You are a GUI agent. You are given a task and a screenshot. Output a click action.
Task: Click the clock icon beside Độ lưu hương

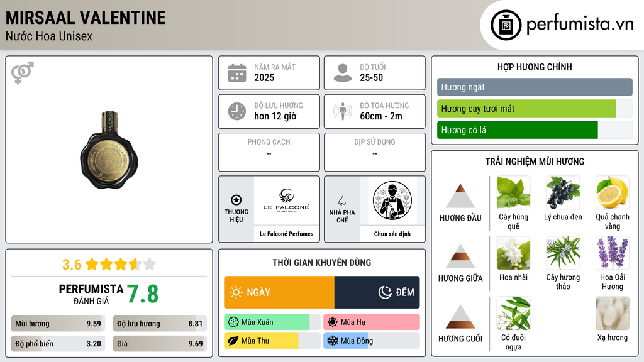pyautogui.click(x=237, y=111)
